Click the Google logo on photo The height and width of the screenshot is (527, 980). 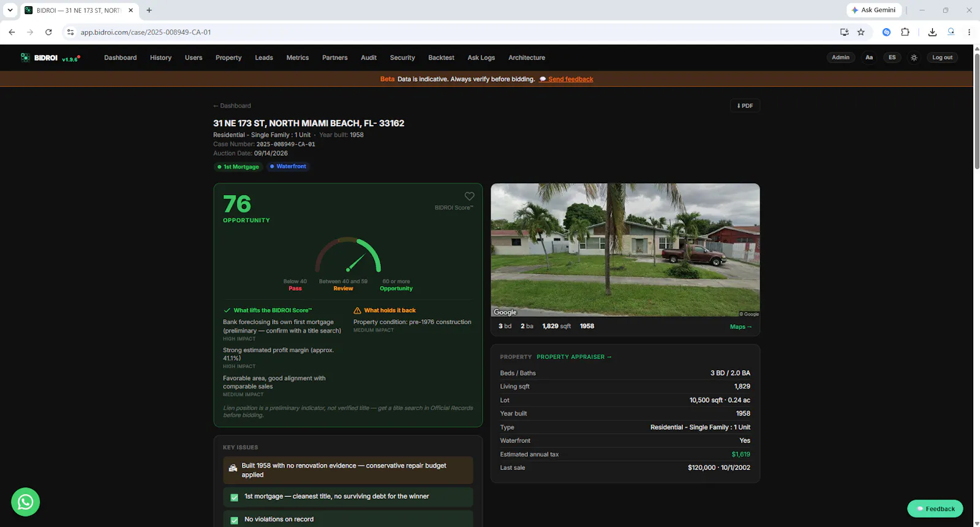[x=505, y=312]
